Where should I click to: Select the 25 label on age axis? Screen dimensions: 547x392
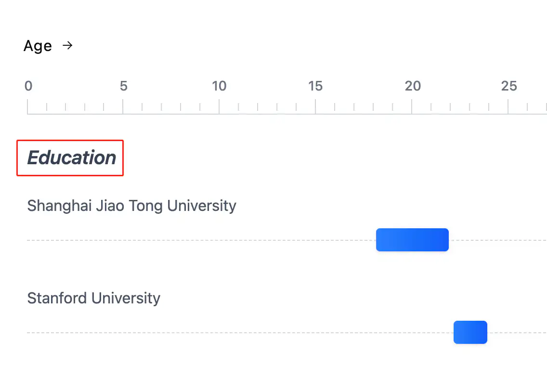click(509, 86)
